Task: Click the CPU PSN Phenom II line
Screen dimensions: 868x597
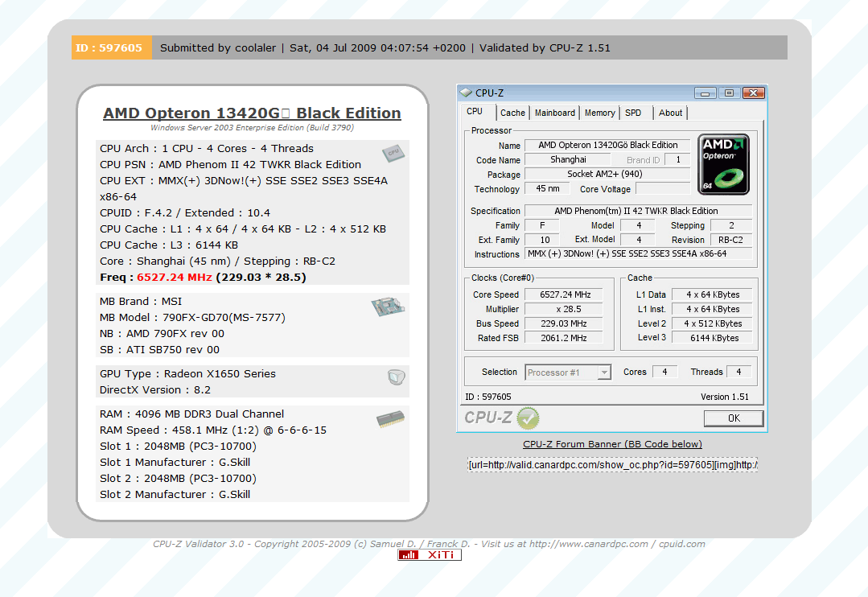Action: [x=230, y=164]
